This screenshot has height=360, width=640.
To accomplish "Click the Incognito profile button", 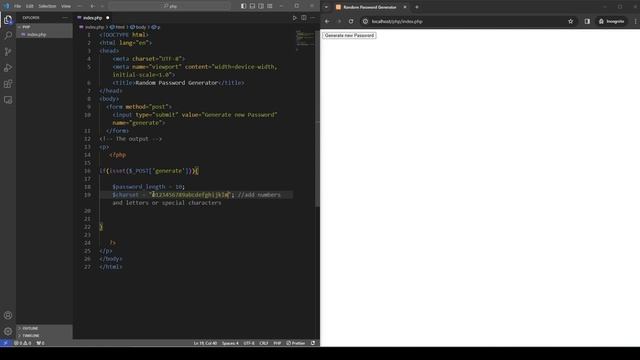I will pyautogui.click(x=611, y=21).
